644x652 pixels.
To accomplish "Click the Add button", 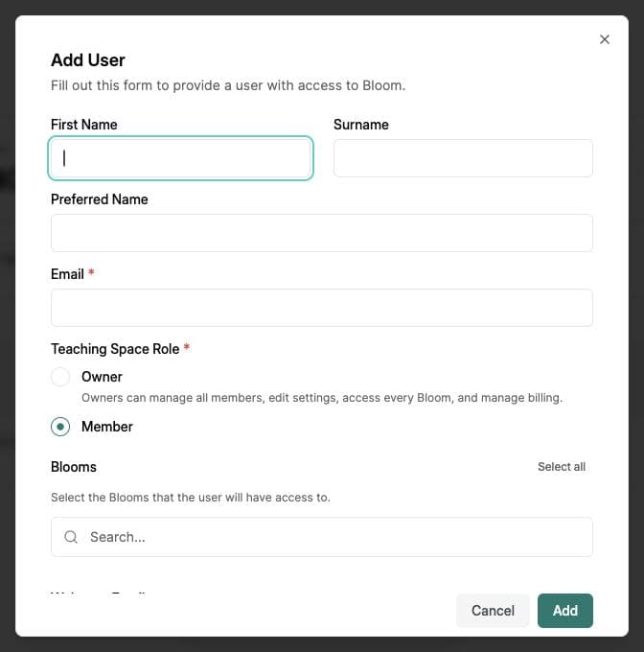I will click(565, 611).
